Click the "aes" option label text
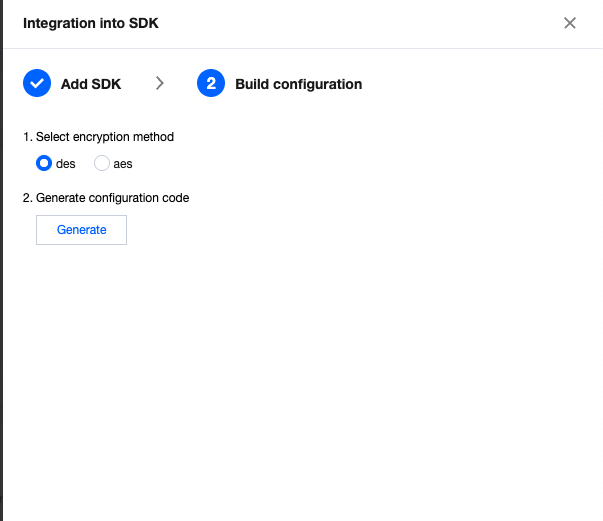The image size is (603, 521). (x=123, y=164)
